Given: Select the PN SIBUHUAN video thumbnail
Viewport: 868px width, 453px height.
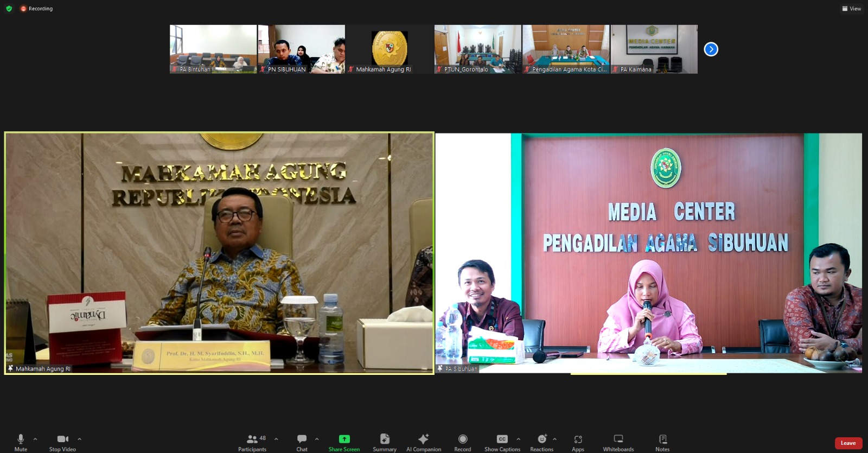Looking at the screenshot, I should point(301,49).
